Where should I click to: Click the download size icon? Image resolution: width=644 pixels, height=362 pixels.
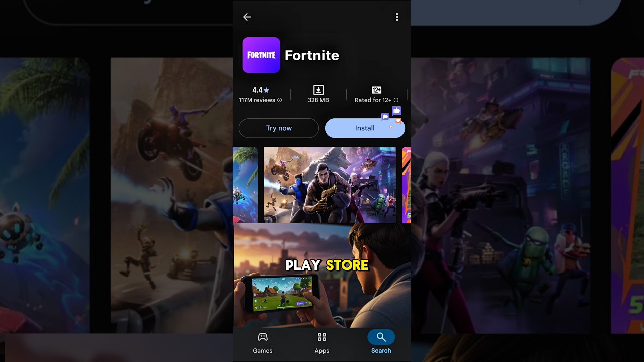(318, 90)
